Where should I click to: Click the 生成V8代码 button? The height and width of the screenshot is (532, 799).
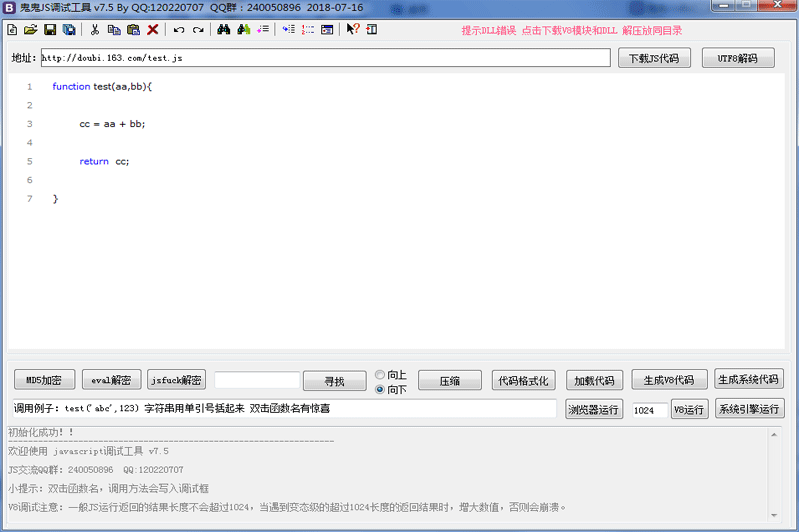tap(669, 380)
